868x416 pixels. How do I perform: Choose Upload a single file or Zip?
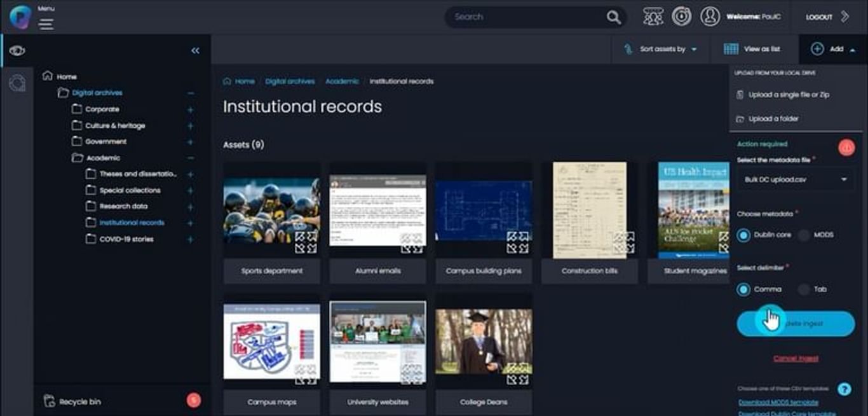pyautogui.click(x=788, y=95)
